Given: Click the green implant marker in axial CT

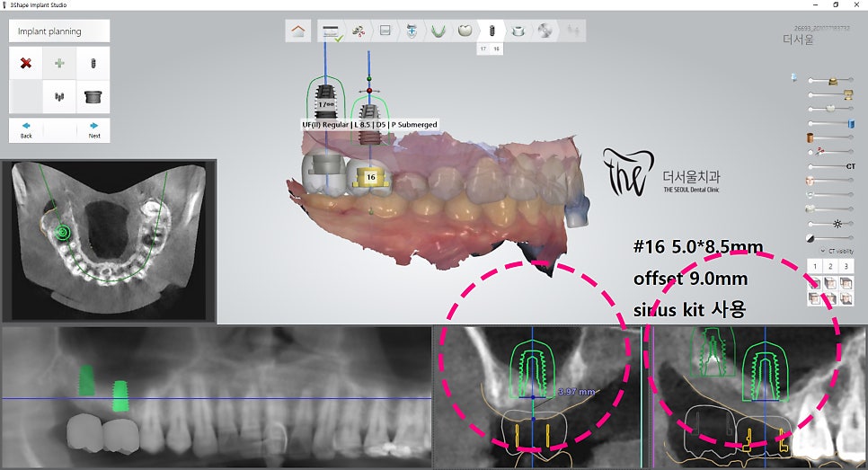Looking at the screenshot, I should click(63, 231).
